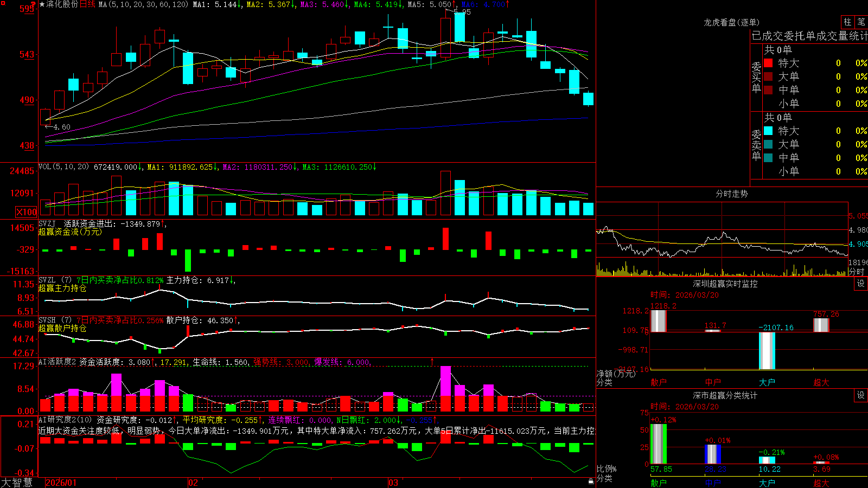
Task: Click the 时间: 2026/03/20 in 深圳超赢实时监控
Action: coord(685,295)
